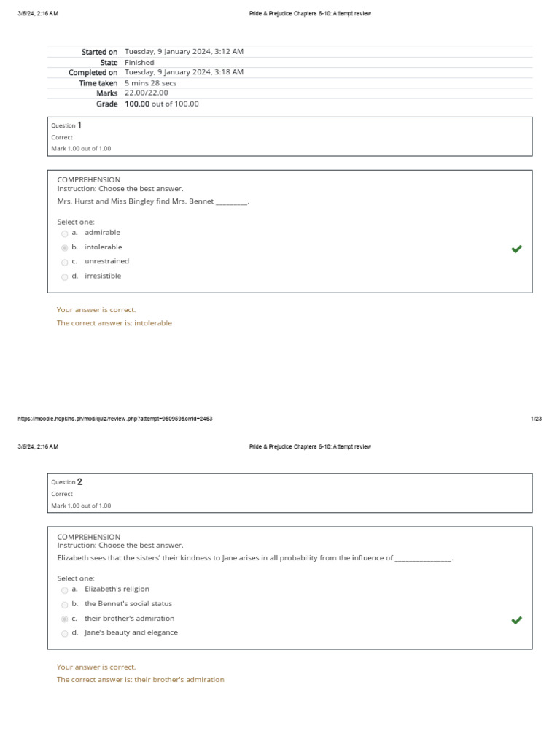
Task: Choose the "unrestrained" radio option
Action: tap(65, 262)
